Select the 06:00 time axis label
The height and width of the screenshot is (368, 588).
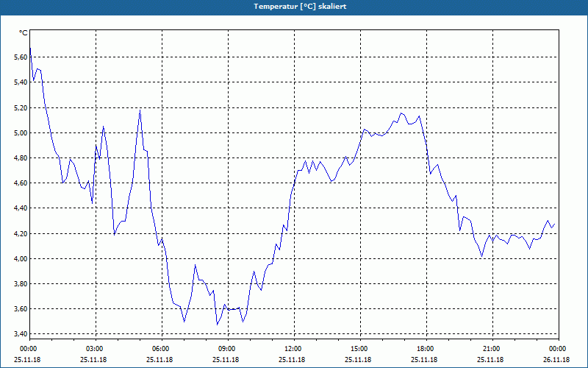pyautogui.click(x=160, y=349)
